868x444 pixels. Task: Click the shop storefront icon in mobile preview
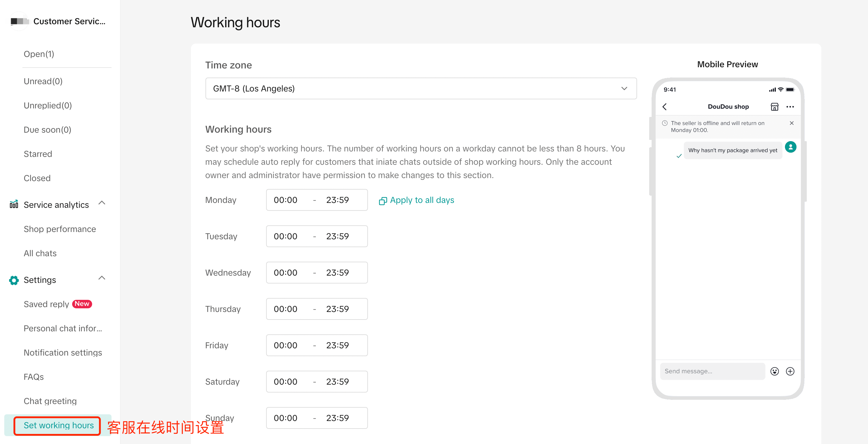[x=774, y=107]
